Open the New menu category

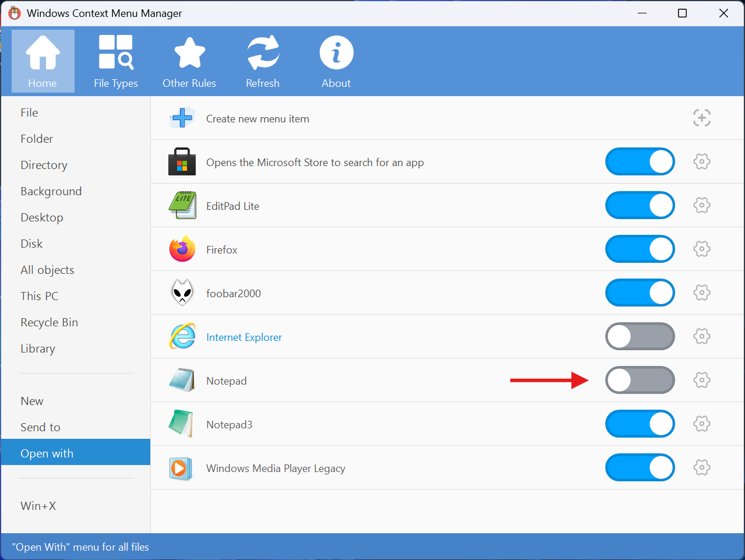point(76,401)
